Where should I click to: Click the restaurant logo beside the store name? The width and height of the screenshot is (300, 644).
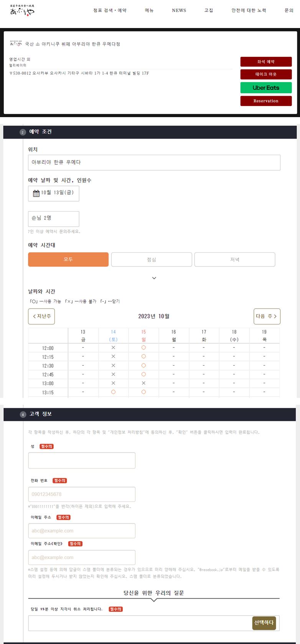pos(16,44)
